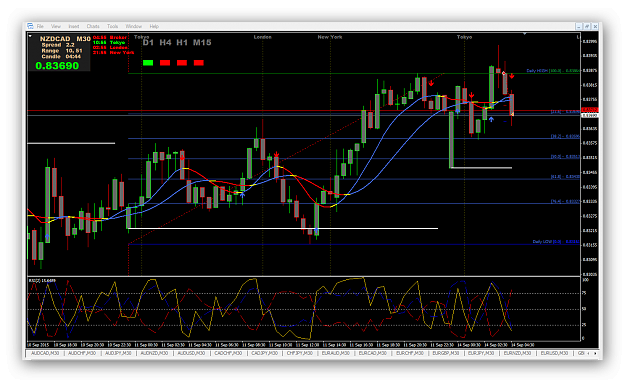Click the Candle countdown info line
The height and width of the screenshot is (382, 625).
click(61, 57)
